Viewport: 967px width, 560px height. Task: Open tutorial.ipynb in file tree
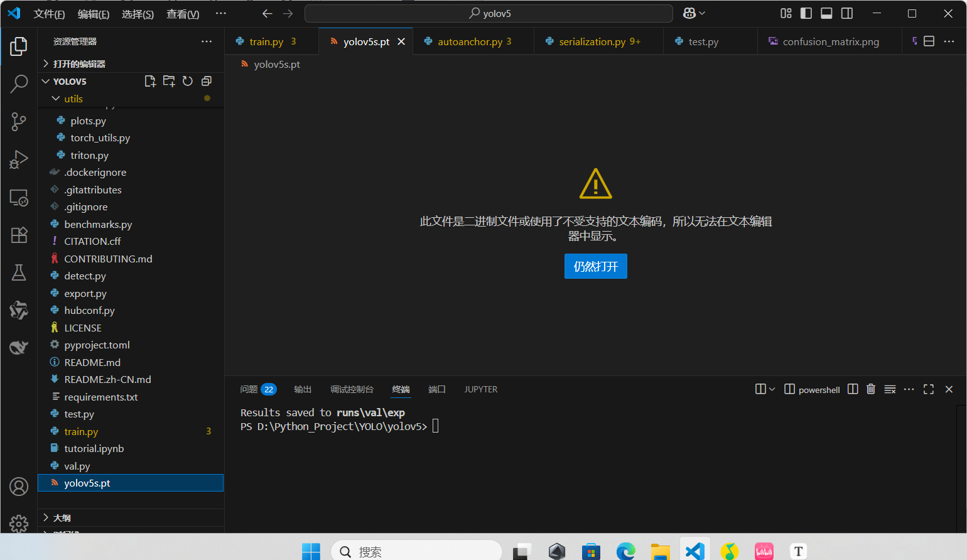click(131, 448)
